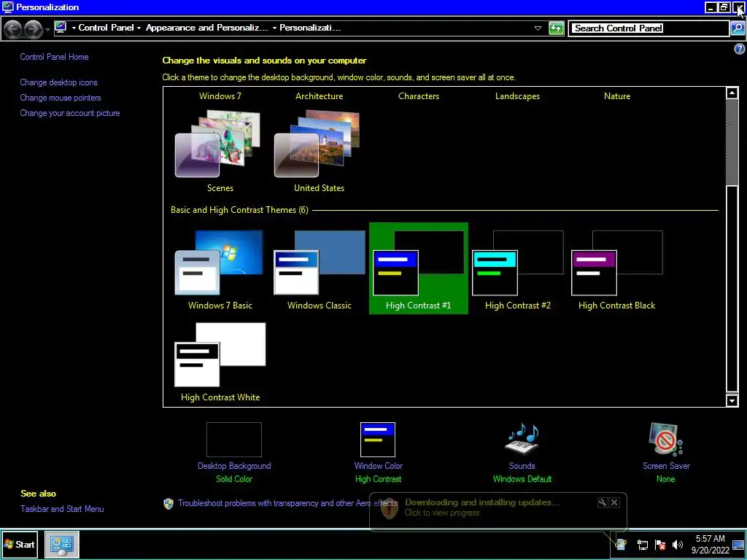Click the Desktop Background link
The width and height of the screenshot is (747, 560).
pos(234,466)
